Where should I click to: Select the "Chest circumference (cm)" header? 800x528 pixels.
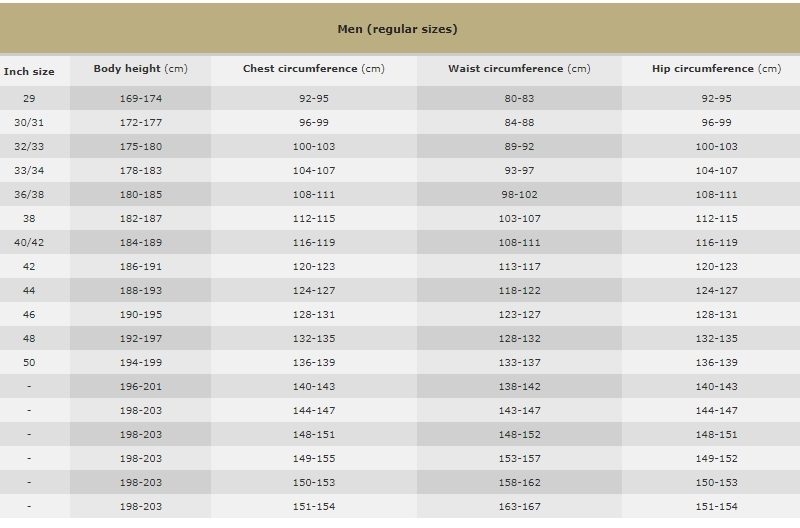(x=313, y=69)
